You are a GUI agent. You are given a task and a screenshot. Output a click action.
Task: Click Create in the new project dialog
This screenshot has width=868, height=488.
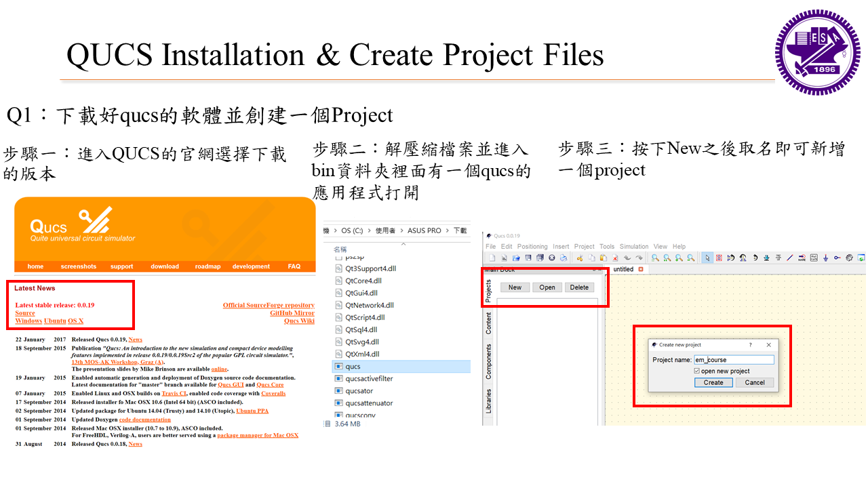pos(713,382)
